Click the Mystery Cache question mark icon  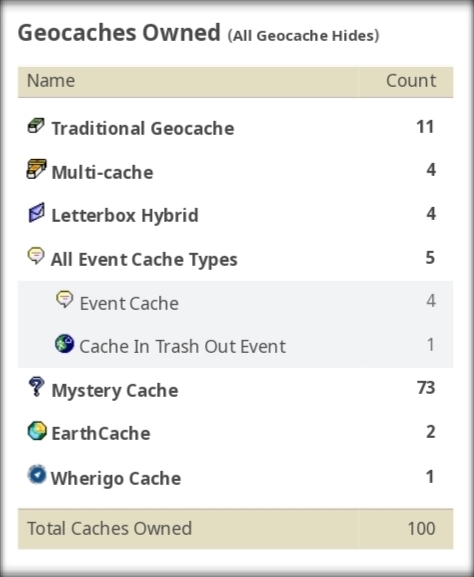pos(36,387)
